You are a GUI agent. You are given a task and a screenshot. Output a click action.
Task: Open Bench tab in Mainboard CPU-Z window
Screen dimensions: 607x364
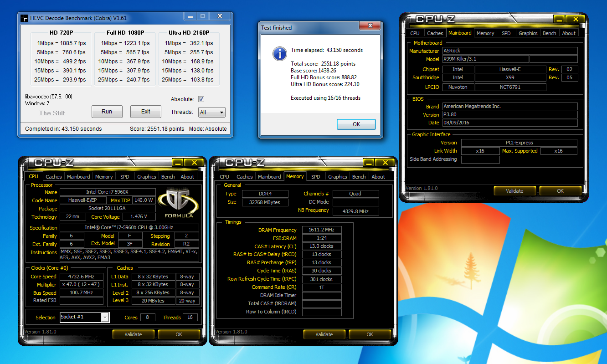(550, 33)
